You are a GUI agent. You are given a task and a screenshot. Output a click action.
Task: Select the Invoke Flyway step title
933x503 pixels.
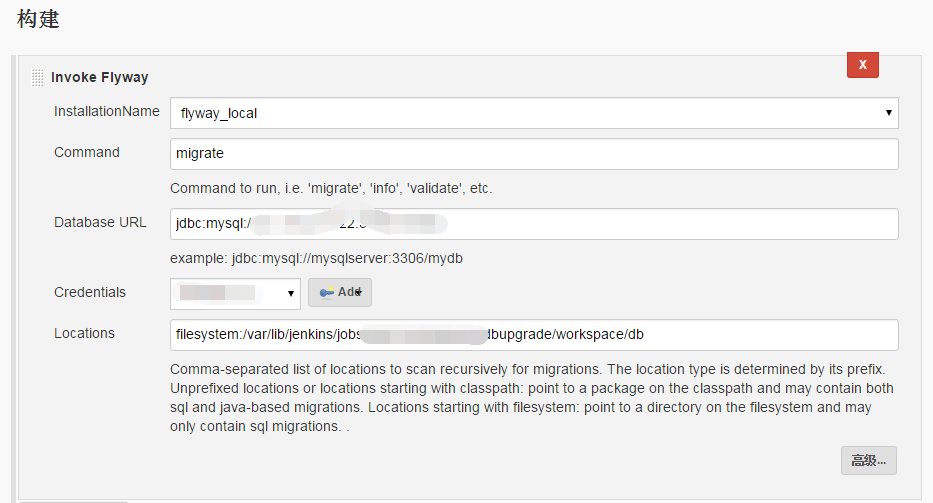point(99,77)
